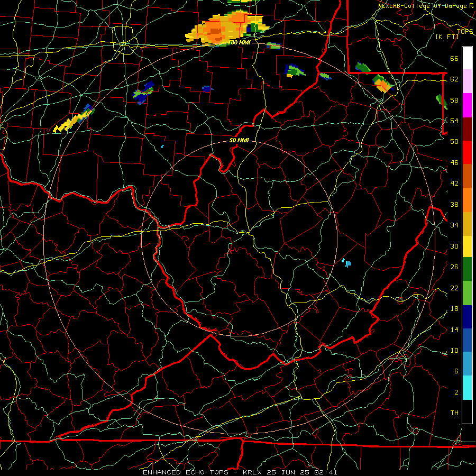
Task: Select the magenta legend swatch beside 58
Action: pyautogui.click(x=467, y=105)
